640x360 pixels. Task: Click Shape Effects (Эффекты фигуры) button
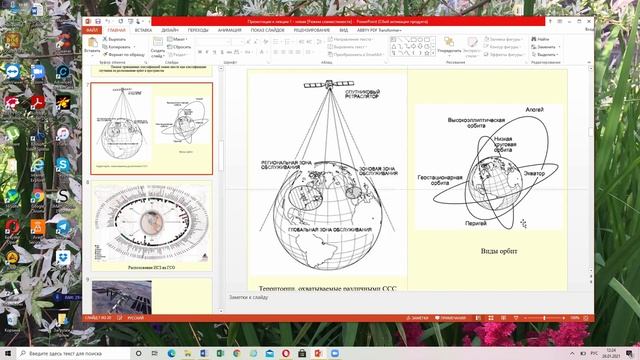(504, 54)
